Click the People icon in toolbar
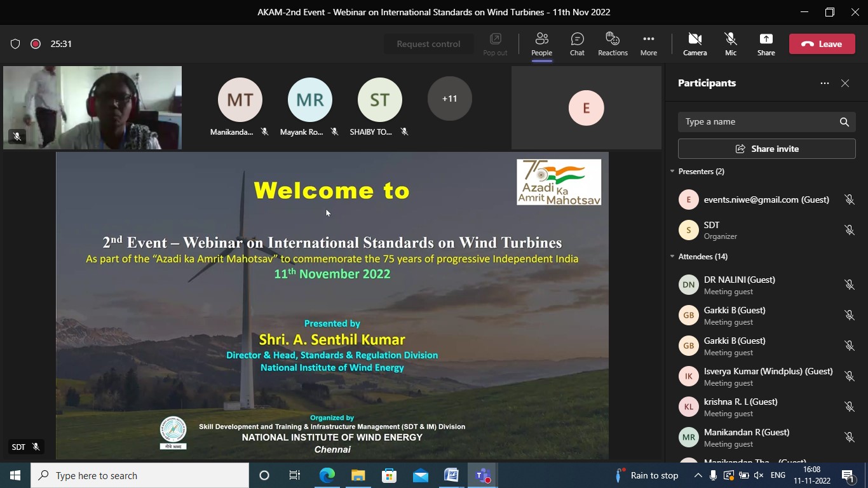 [x=541, y=44]
